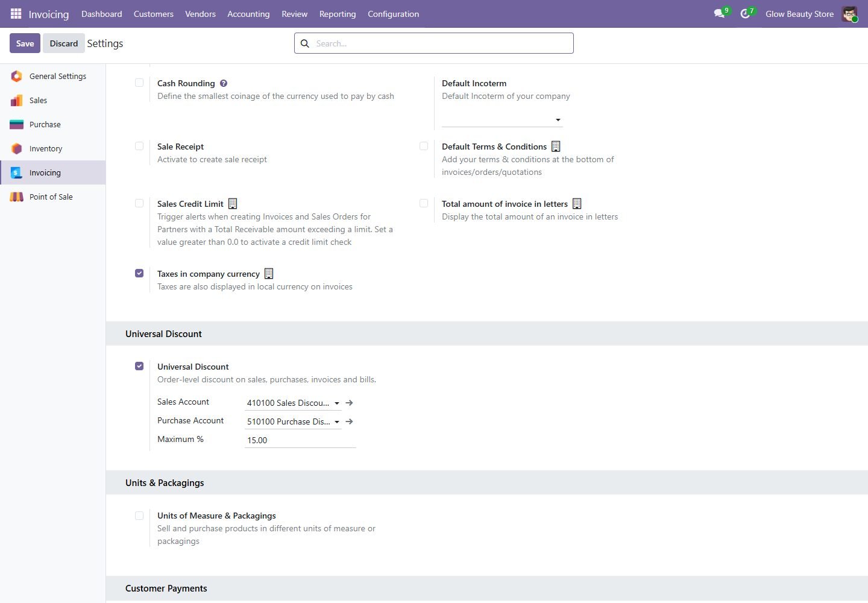Click the General Settings sidebar icon
Image resolution: width=868 pixels, height=603 pixels.
click(17, 76)
